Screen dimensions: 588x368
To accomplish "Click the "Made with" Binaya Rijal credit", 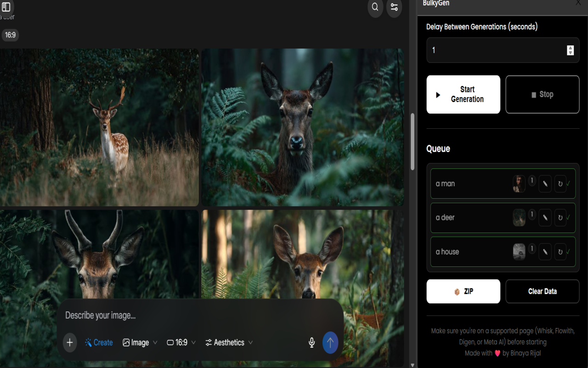I will 503,353.
